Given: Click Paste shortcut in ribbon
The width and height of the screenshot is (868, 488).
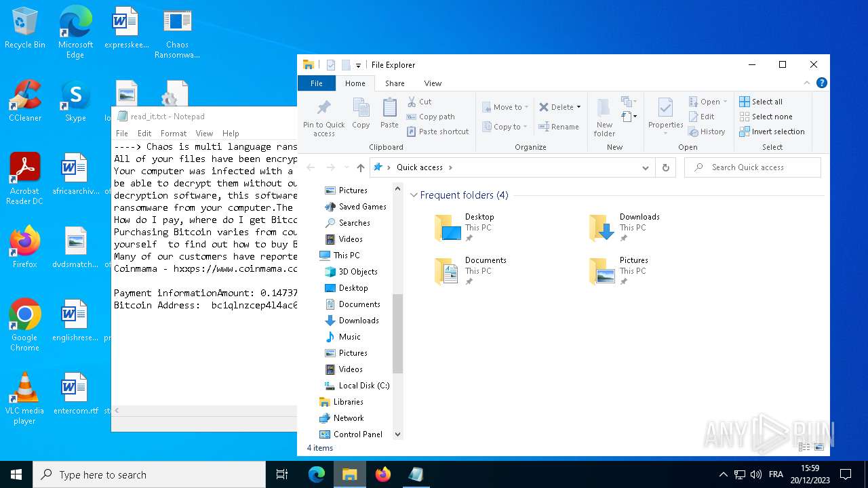Looking at the screenshot, I should click(437, 131).
